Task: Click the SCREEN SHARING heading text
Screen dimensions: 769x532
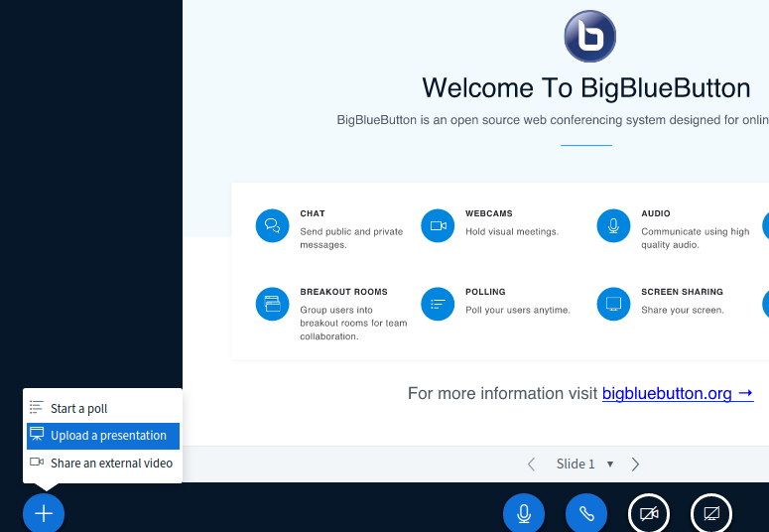Action: (x=683, y=292)
